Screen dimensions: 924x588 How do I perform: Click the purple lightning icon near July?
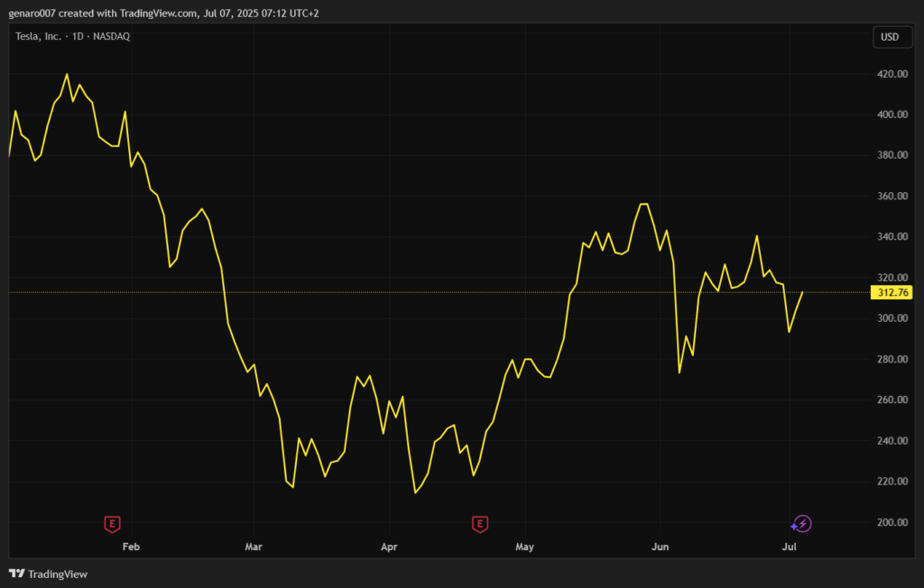click(x=802, y=524)
